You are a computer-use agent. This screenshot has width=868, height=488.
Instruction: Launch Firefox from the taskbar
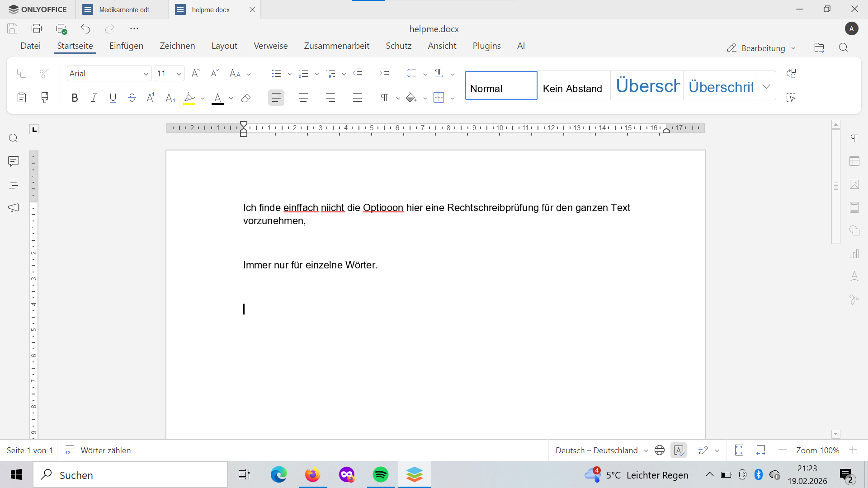tap(312, 474)
